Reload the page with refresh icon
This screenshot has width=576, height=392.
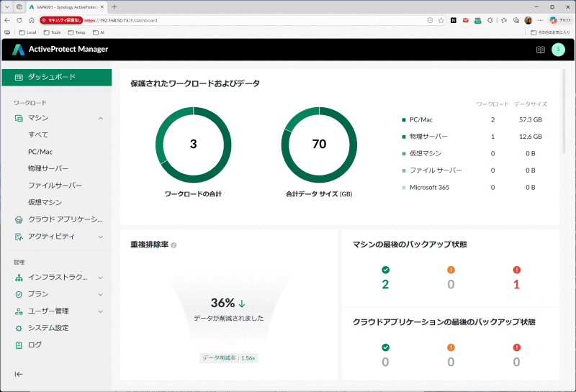pos(19,21)
